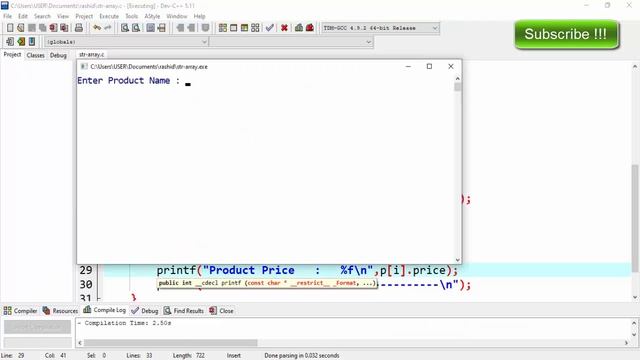This screenshot has height=360, width=640.
Task: Click the code editor vertical scrollbar thumb
Action: coord(635,218)
